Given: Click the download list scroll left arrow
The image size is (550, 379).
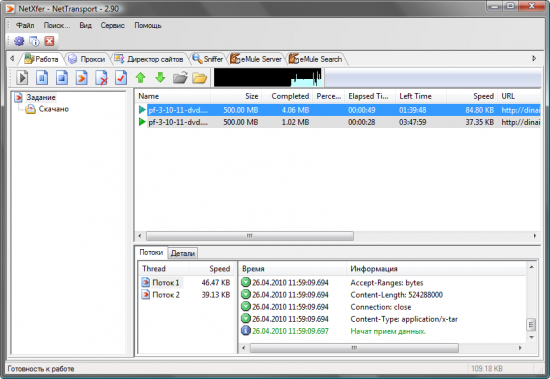Looking at the screenshot, I should [140, 236].
